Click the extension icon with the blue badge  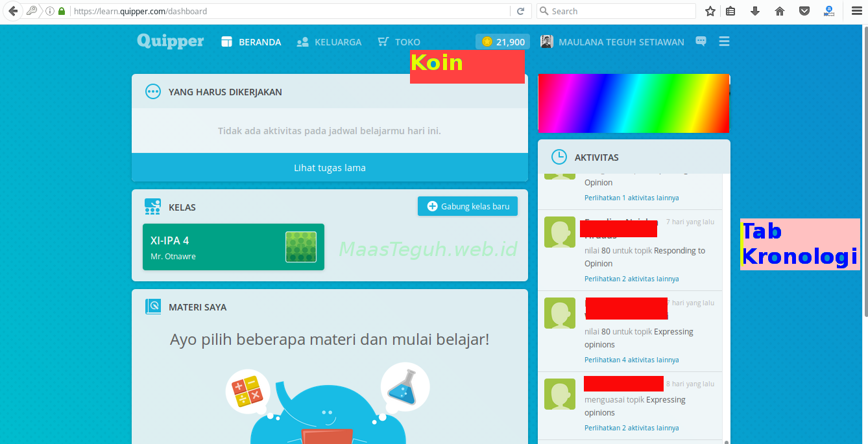829,11
